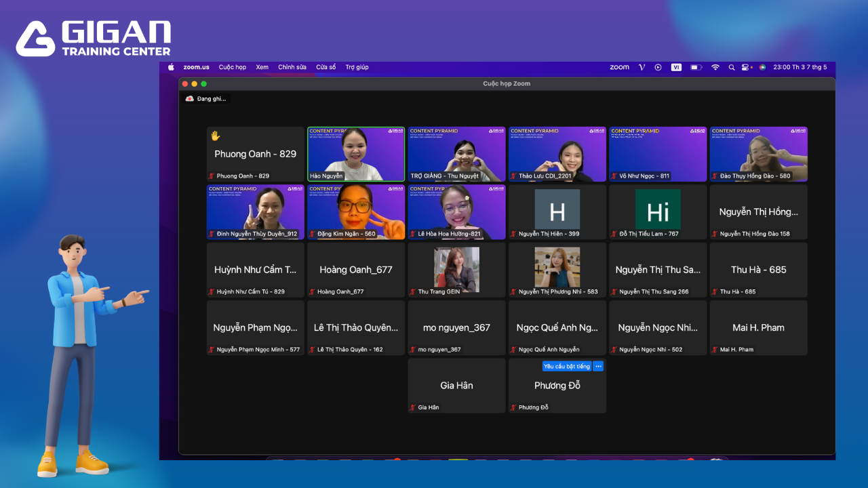Select the large Mai H. Pham name
Image resolution: width=868 pixels, height=488 pixels.
coord(759,327)
